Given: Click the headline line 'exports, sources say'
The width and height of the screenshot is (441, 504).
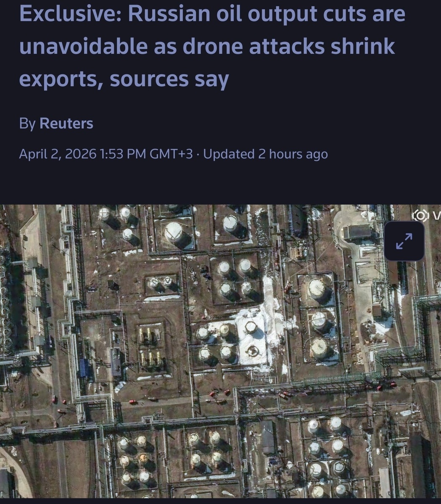Looking at the screenshot, I should pos(124,79).
